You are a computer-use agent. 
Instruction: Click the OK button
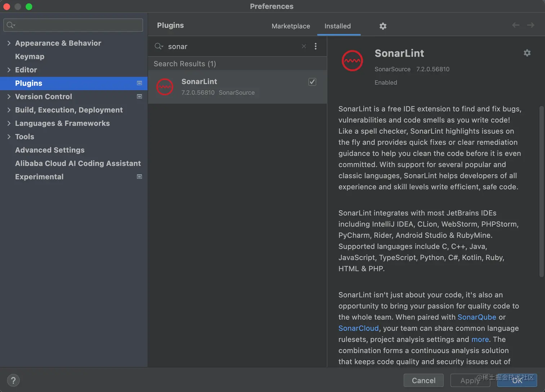[517, 380]
